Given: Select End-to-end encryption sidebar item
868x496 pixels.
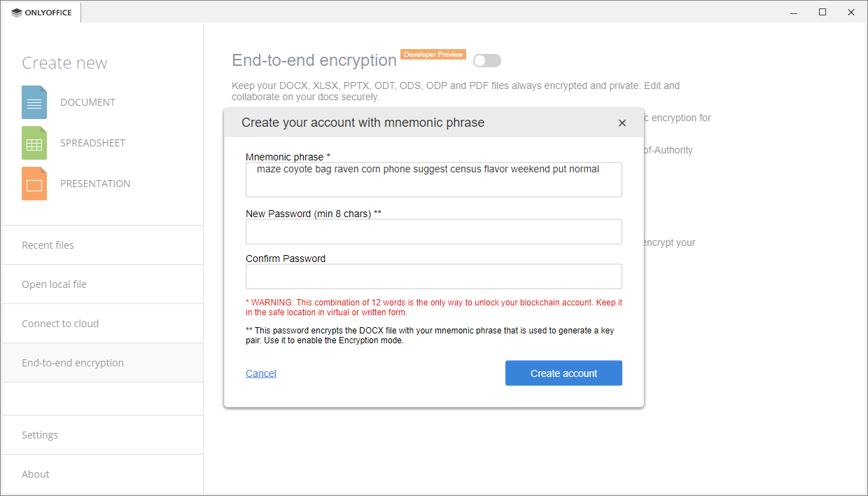Looking at the screenshot, I should click(73, 363).
